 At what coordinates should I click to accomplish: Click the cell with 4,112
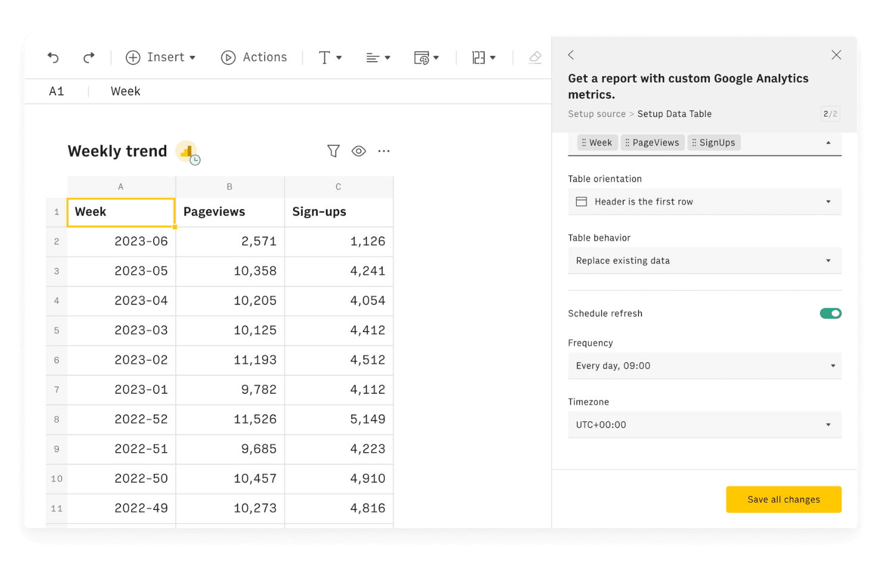pyautogui.click(x=338, y=390)
